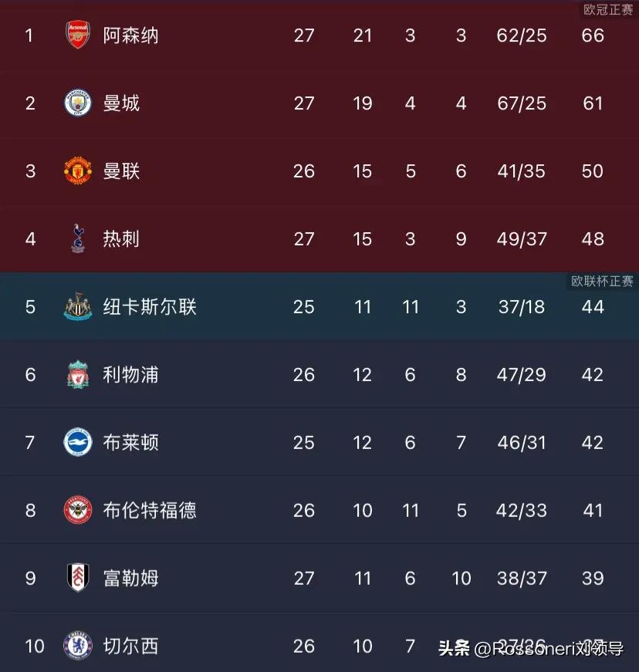Open team page for 阿森纳
639x672 pixels.
click(130, 35)
